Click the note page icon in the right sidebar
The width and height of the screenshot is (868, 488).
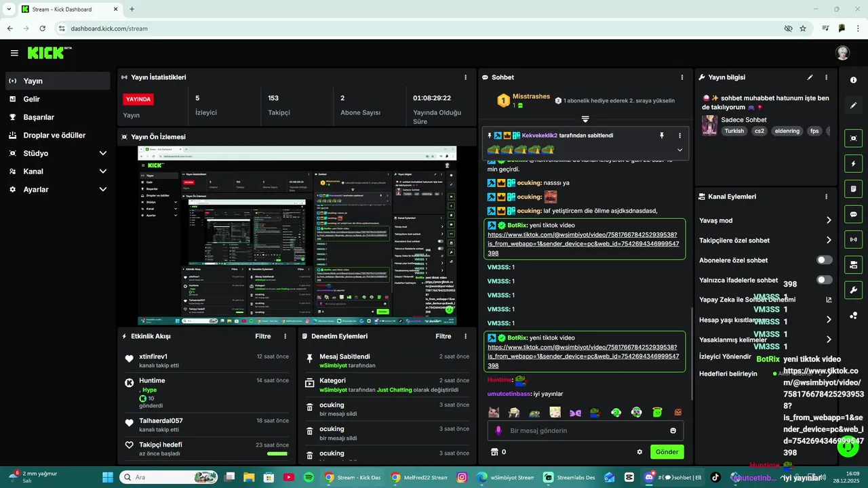[853, 188]
